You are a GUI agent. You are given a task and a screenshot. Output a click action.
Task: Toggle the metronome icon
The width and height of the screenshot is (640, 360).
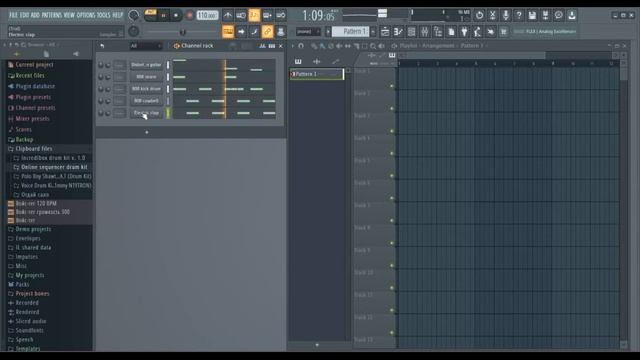coord(228,16)
